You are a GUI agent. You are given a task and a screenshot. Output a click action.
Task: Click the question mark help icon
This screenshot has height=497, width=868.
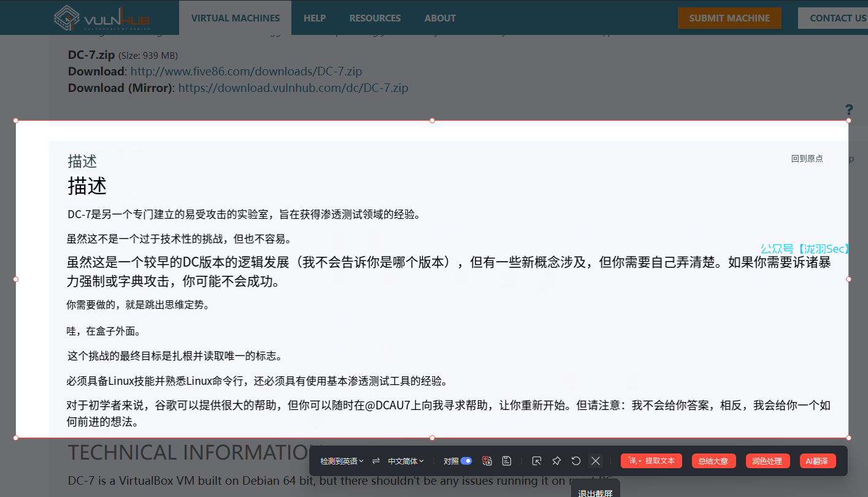(849, 110)
